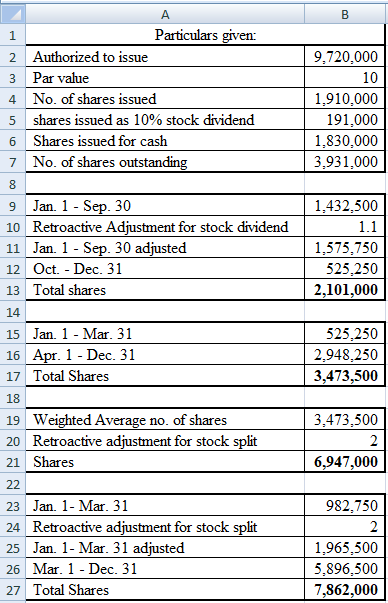Select the 3,931,000 shares outstanding value
This screenshot has width=388, height=603.
click(345, 162)
